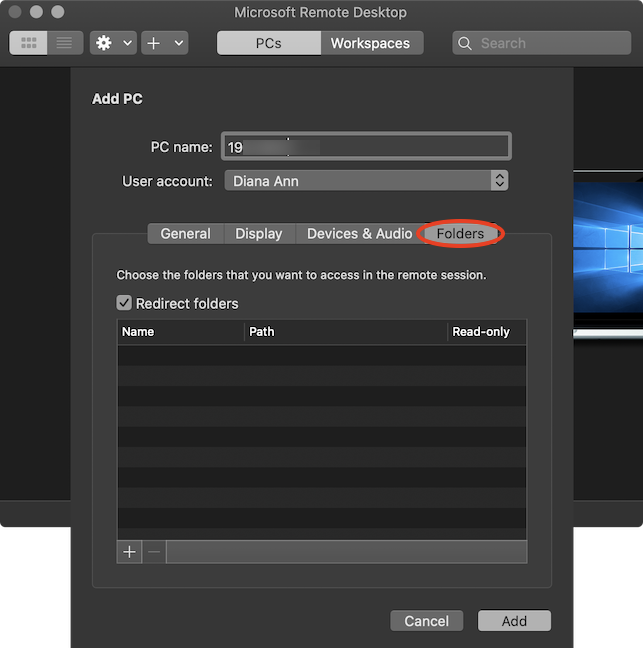Viewport: 643px width, 648px height.
Task: Switch to grid view layout
Action: point(28,43)
